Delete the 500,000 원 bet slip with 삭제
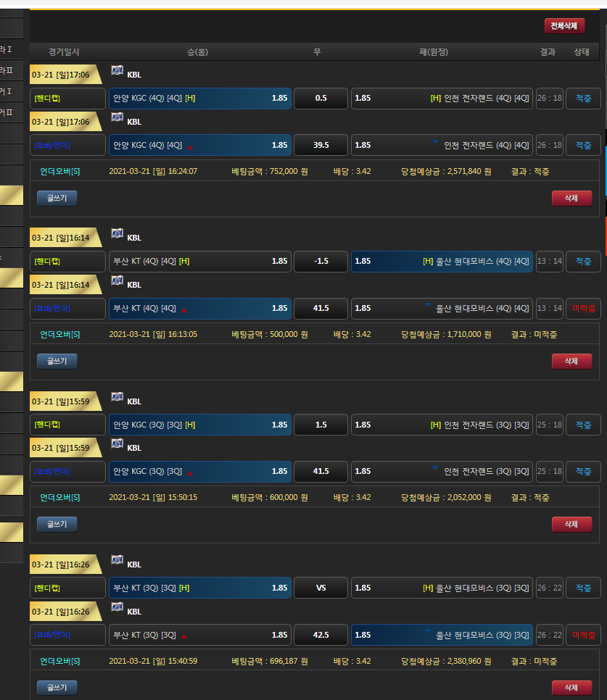The width and height of the screenshot is (607, 700). click(571, 361)
